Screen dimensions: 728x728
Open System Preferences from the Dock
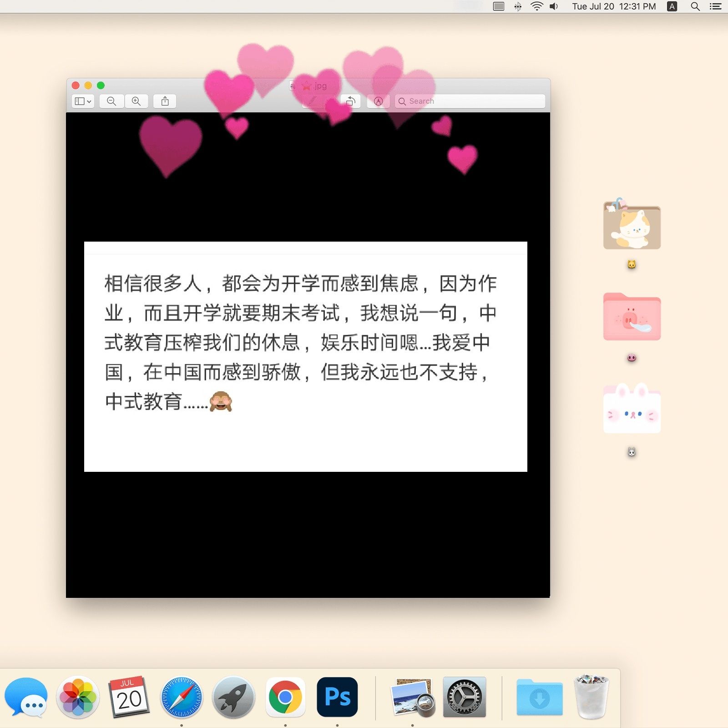click(465, 697)
